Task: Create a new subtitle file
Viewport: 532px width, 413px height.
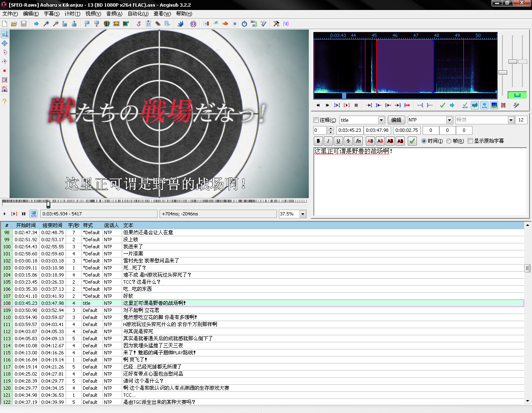Action: point(5,24)
